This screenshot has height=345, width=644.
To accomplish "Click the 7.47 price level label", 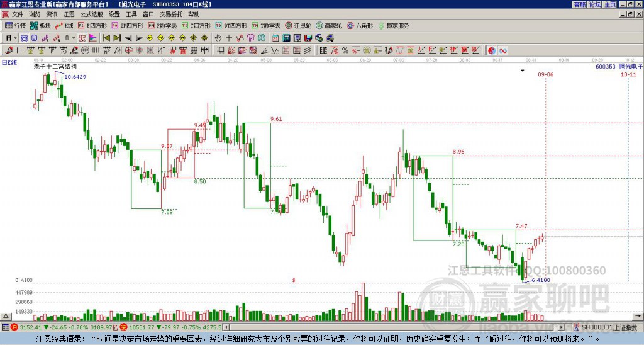I will (x=521, y=226).
